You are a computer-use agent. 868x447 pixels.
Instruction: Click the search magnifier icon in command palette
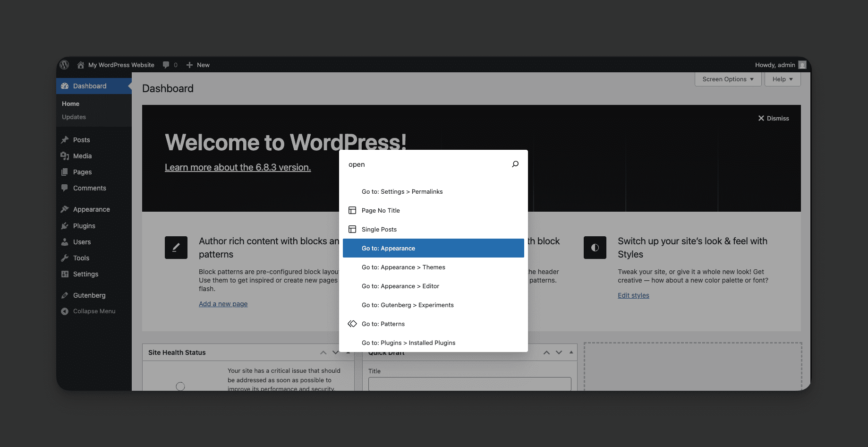coord(515,164)
